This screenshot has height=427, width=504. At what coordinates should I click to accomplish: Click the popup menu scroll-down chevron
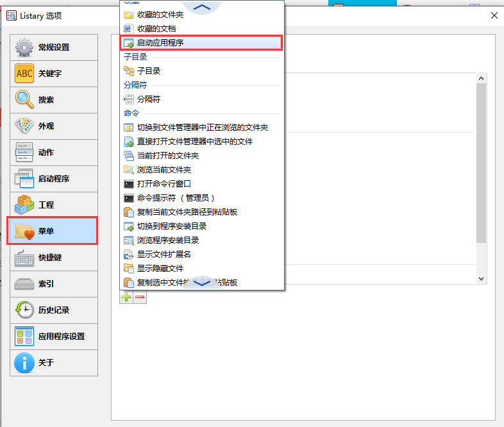[202, 283]
